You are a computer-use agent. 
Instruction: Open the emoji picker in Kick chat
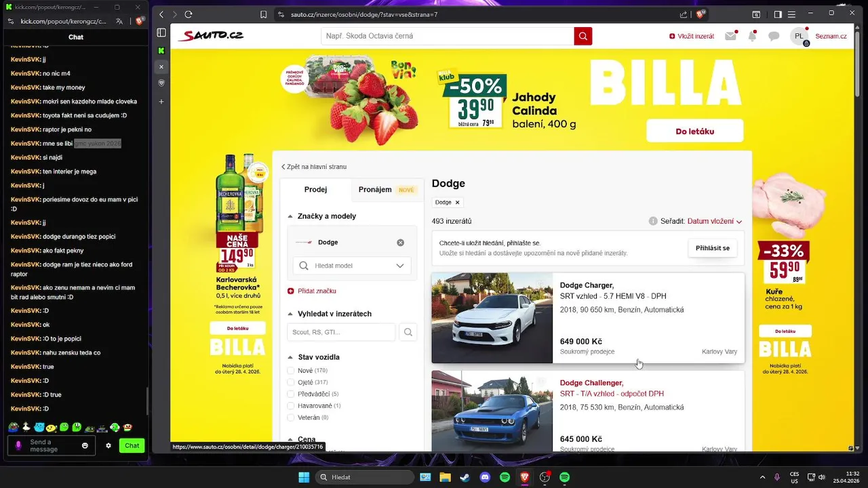[85, 445]
